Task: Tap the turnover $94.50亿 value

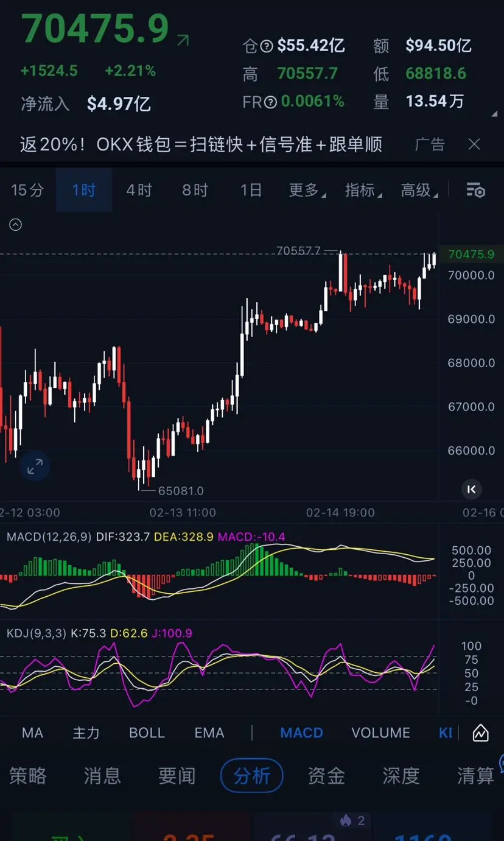Action: click(x=439, y=46)
